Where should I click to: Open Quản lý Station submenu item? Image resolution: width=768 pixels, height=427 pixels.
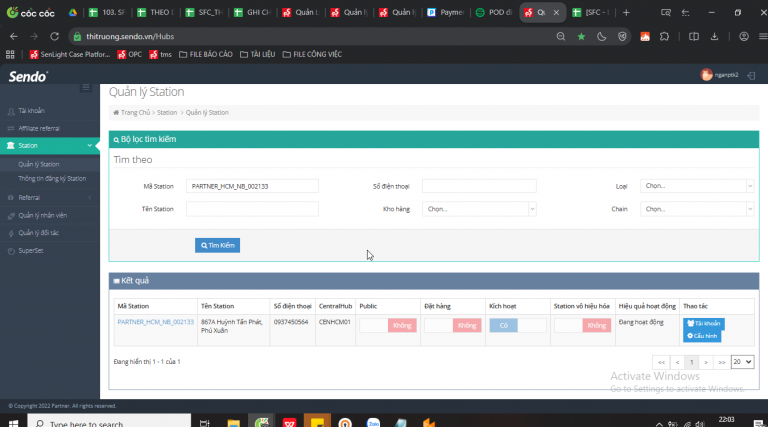click(39, 164)
